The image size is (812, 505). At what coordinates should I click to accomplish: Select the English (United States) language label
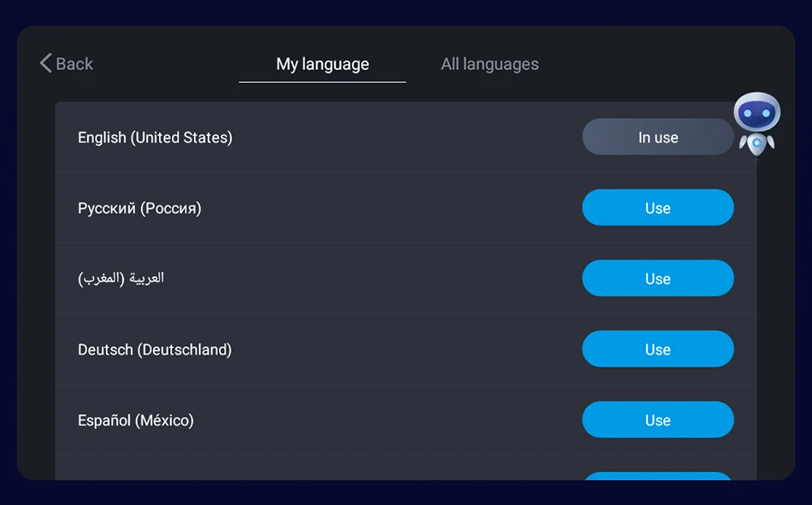pos(155,138)
